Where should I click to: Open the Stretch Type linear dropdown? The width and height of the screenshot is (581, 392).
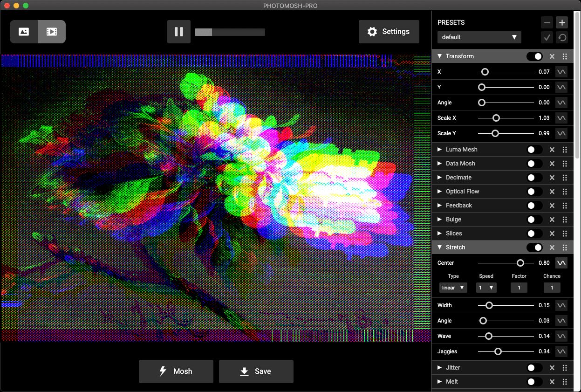click(x=452, y=288)
